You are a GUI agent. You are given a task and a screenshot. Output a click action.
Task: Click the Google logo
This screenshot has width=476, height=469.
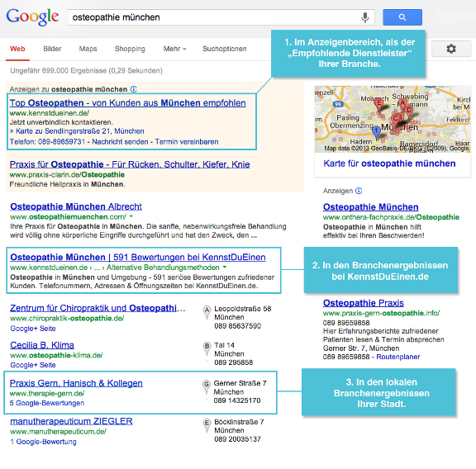click(x=32, y=17)
